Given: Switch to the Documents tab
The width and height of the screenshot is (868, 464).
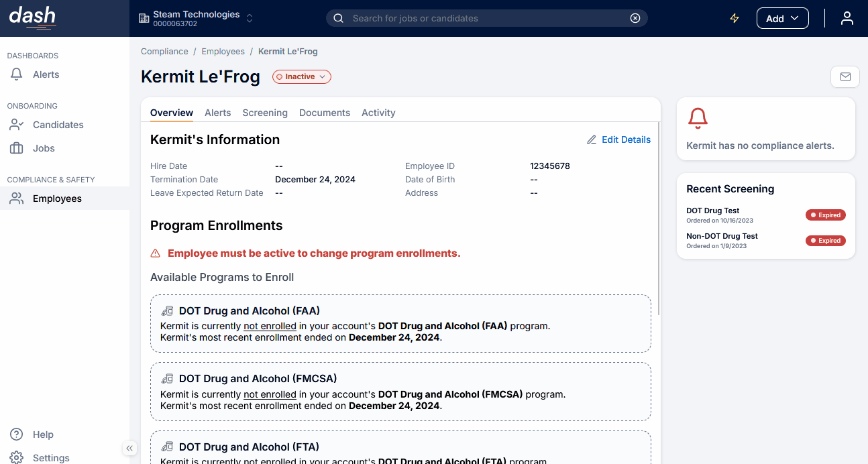Looking at the screenshot, I should (325, 113).
